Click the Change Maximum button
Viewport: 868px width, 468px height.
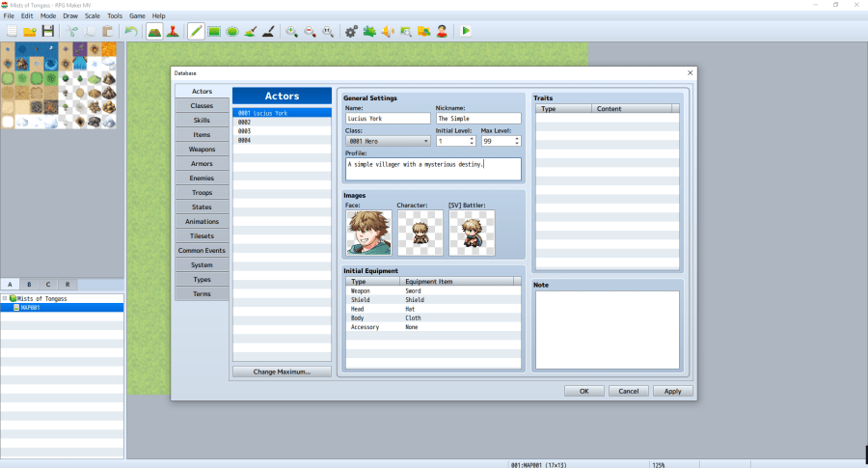[282, 372]
